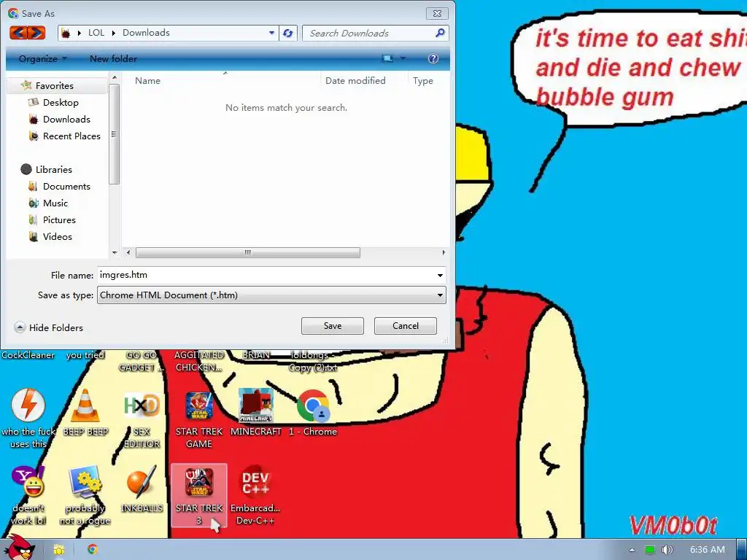Click the horizontal scrollbar thumb in file list

tap(248, 252)
